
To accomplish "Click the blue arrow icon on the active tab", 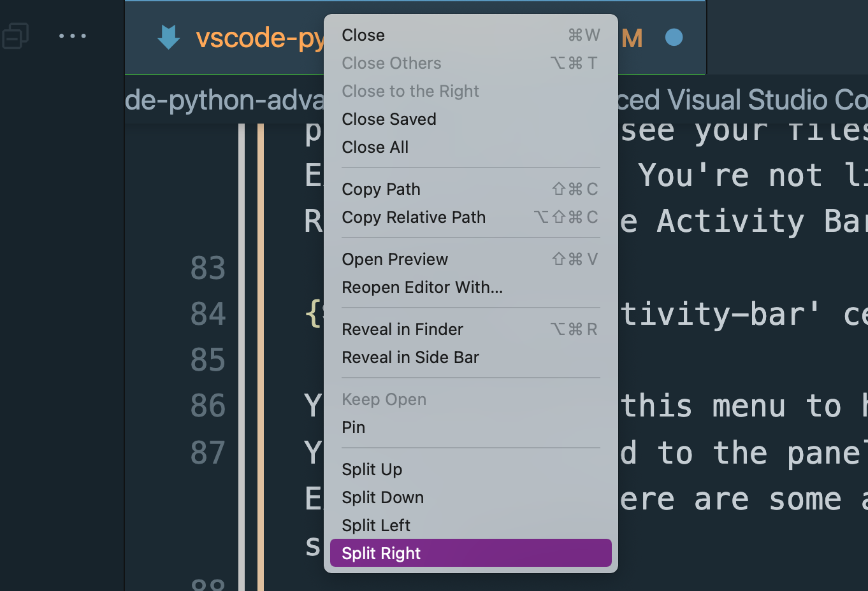I will tap(168, 37).
